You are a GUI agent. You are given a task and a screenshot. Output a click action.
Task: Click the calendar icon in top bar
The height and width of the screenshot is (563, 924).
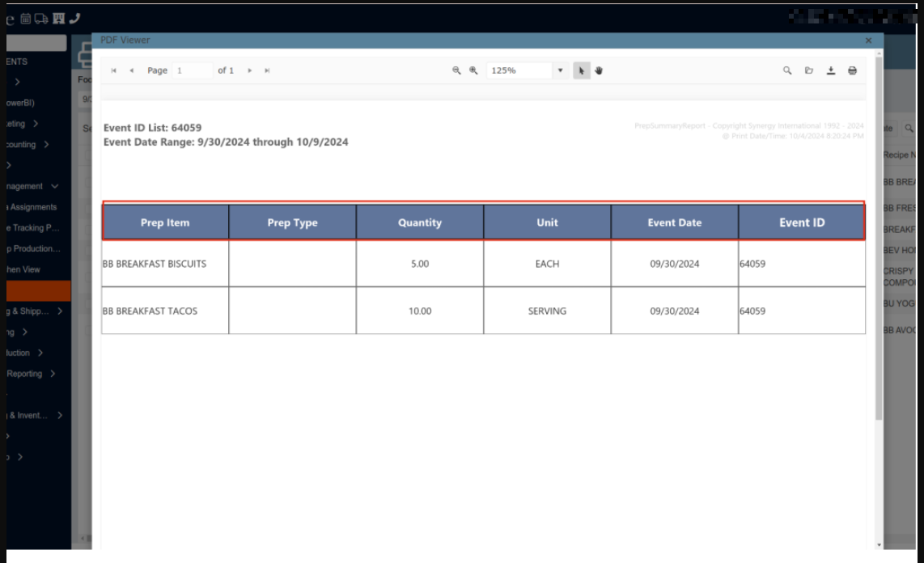point(26,18)
